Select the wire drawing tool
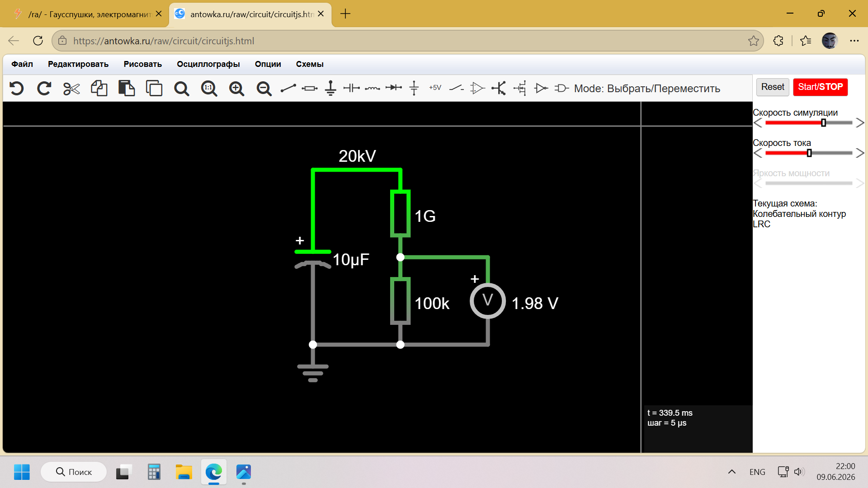The width and height of the screenshot is (868, 488). click(288, 88)
